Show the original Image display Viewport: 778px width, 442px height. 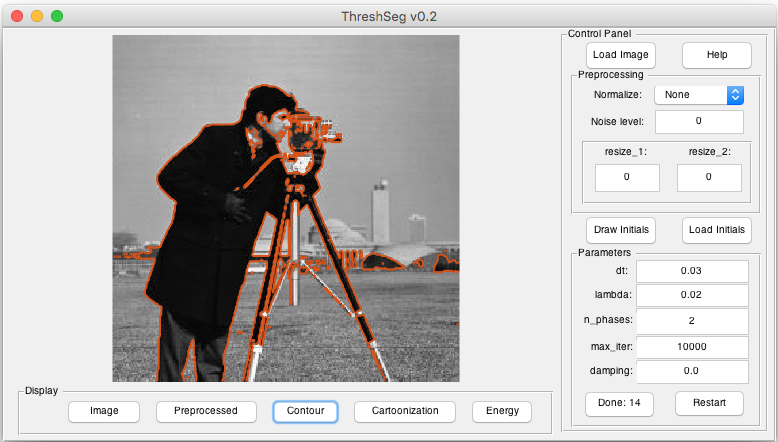point(104,411)
